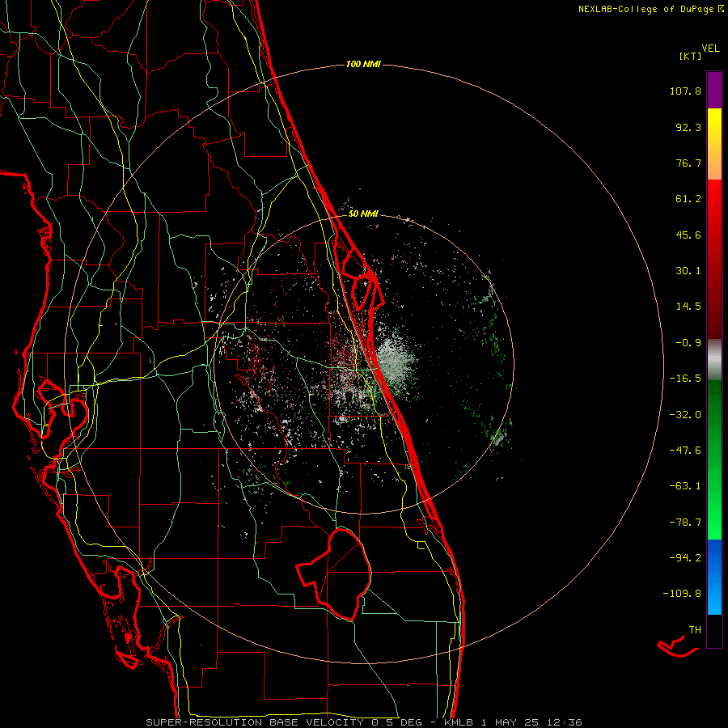The height and width of the screenshot is (728, 728).
Task: Select the 45.6 legend value
Action: click(688, 235)
